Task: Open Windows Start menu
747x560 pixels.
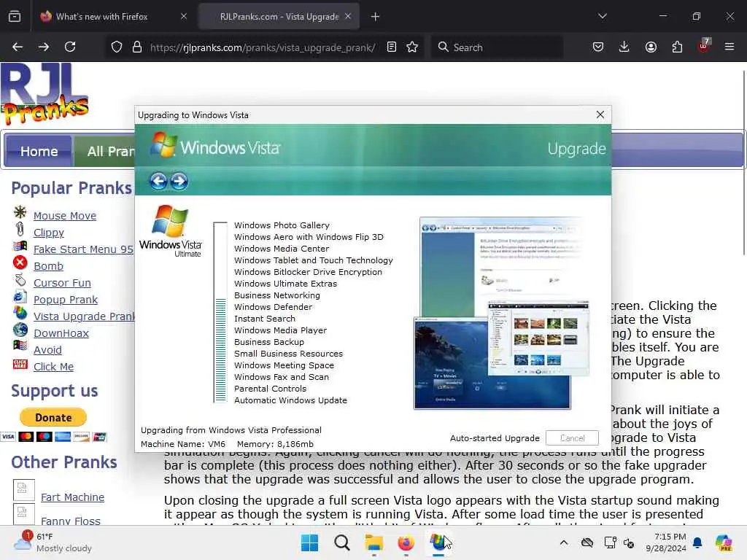Action: tap(309, 542)
